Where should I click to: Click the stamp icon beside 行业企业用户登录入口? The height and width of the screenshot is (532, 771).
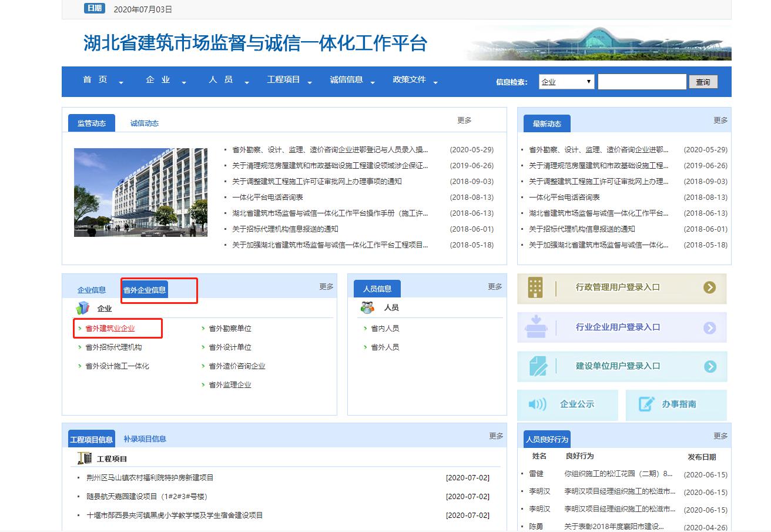click(535, 327)
